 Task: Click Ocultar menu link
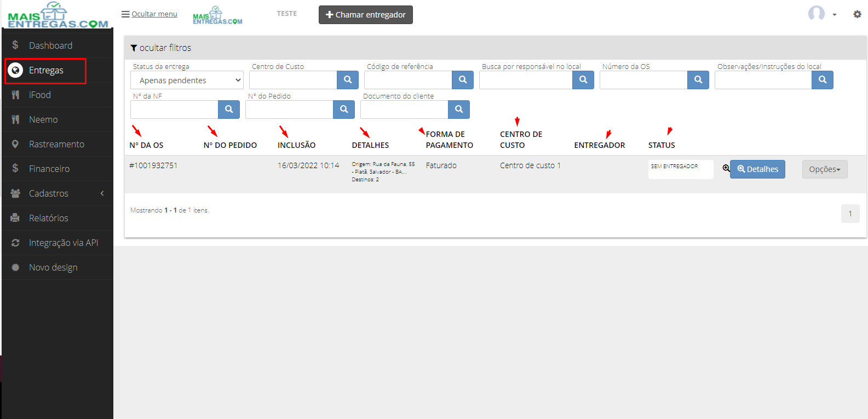[x=150, y=14]
